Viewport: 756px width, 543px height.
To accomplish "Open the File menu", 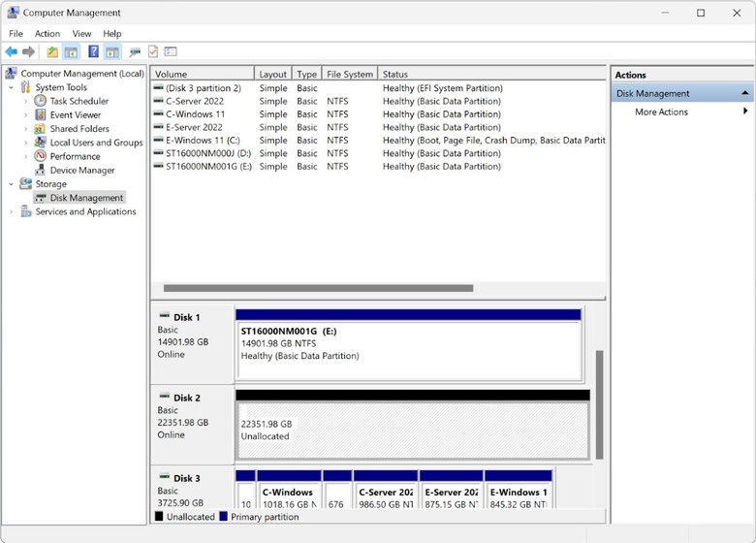I will click(16, 34).
